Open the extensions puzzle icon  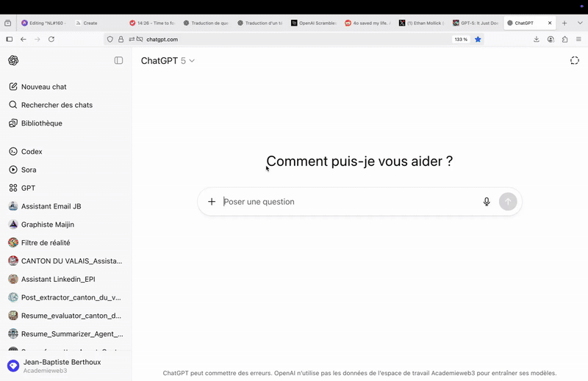pos(564,39)
